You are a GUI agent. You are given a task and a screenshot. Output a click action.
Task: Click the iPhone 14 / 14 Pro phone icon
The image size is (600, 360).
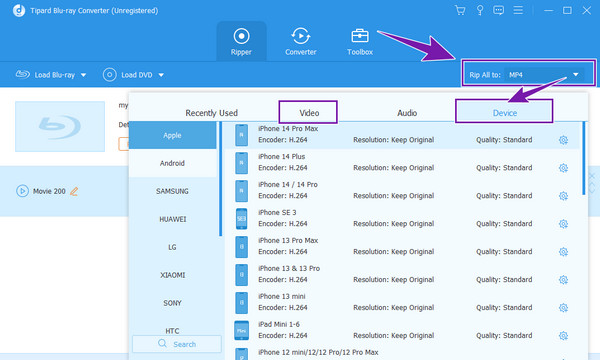click(241, 191)
